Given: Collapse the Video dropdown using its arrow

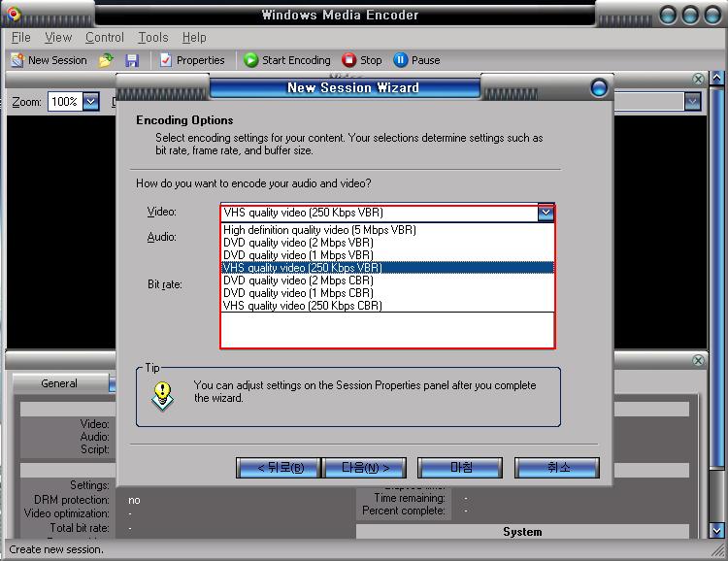Looking at the screenshot, I should (546, 213).
